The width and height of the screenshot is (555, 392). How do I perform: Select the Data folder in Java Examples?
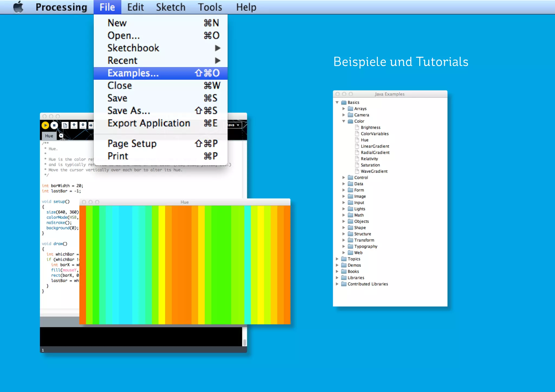point(356,184)
